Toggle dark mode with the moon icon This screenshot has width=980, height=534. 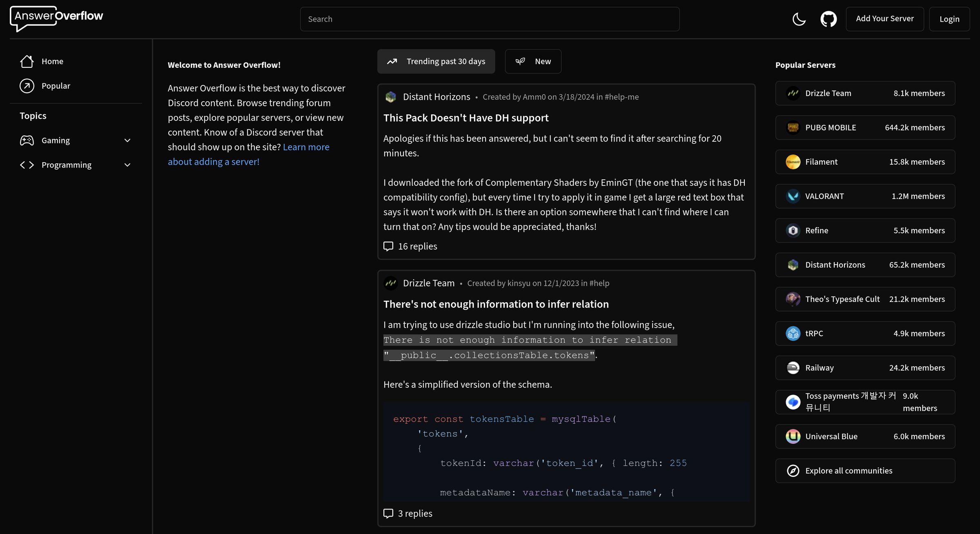[x=799, y=19]
